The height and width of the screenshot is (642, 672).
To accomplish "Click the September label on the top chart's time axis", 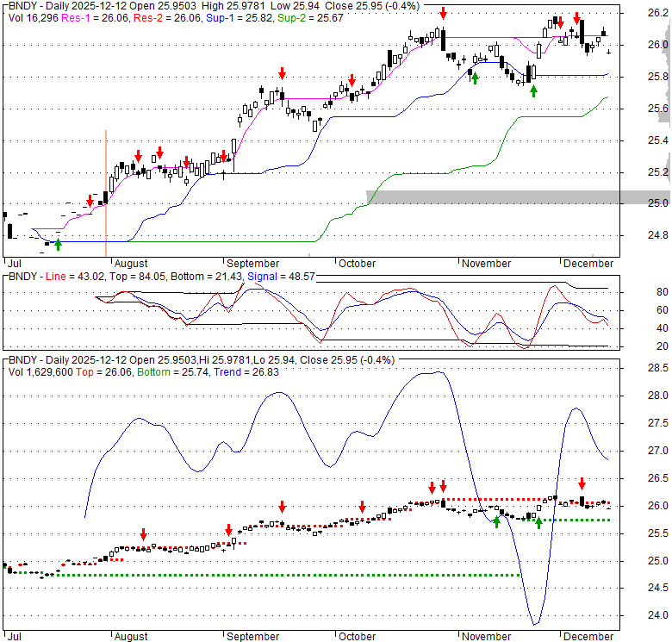I will (x=252, y=263).
